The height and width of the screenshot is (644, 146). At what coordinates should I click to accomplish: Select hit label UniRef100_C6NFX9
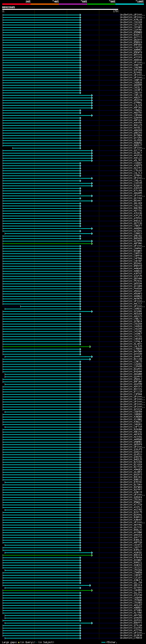point(131,80)
